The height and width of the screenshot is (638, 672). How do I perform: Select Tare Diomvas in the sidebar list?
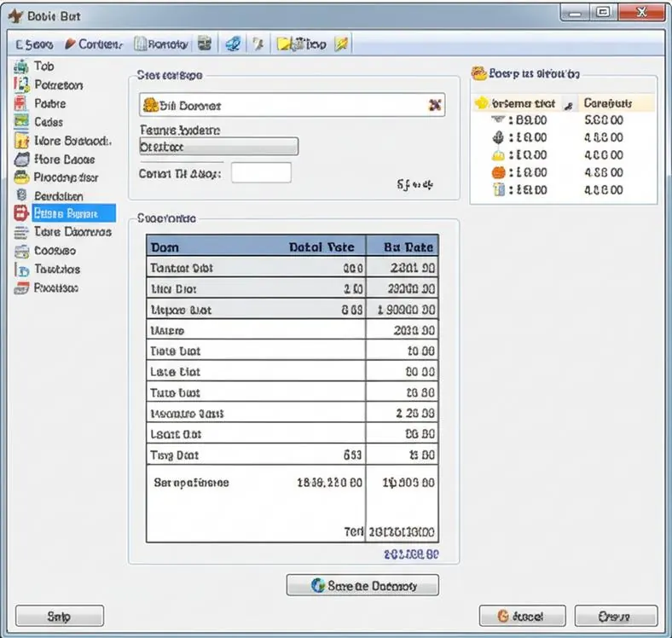tap(72, 231)
